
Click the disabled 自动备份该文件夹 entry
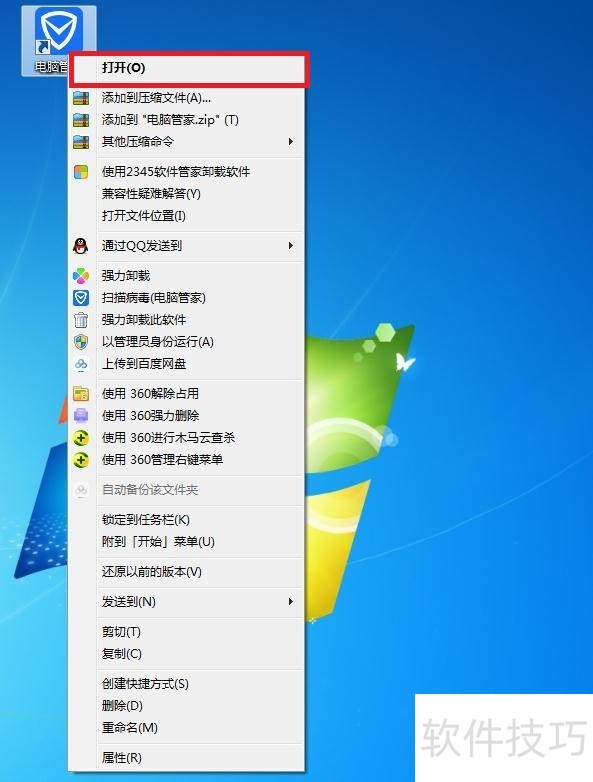pos(187,490)
